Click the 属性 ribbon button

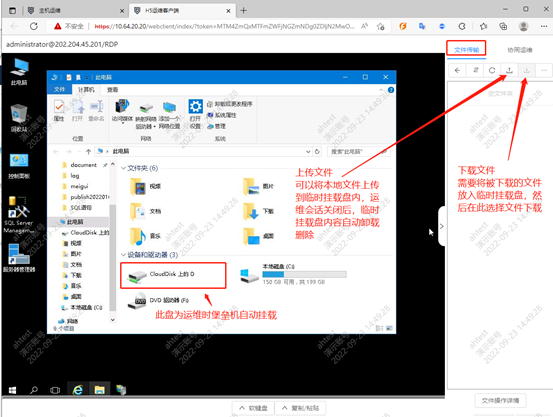[x=59, y=111]
